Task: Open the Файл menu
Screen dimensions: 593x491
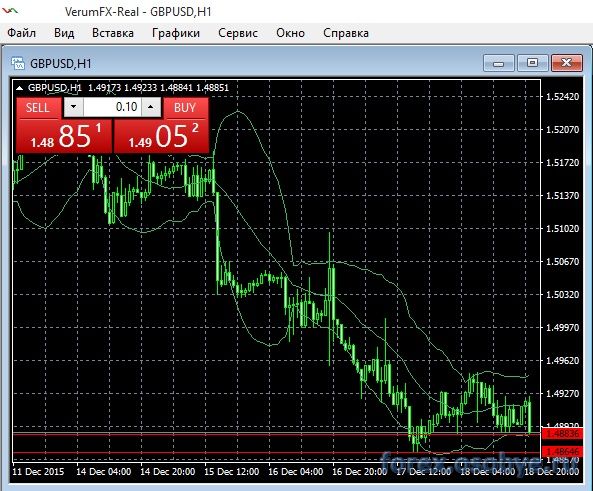Action: click(22, 33)
